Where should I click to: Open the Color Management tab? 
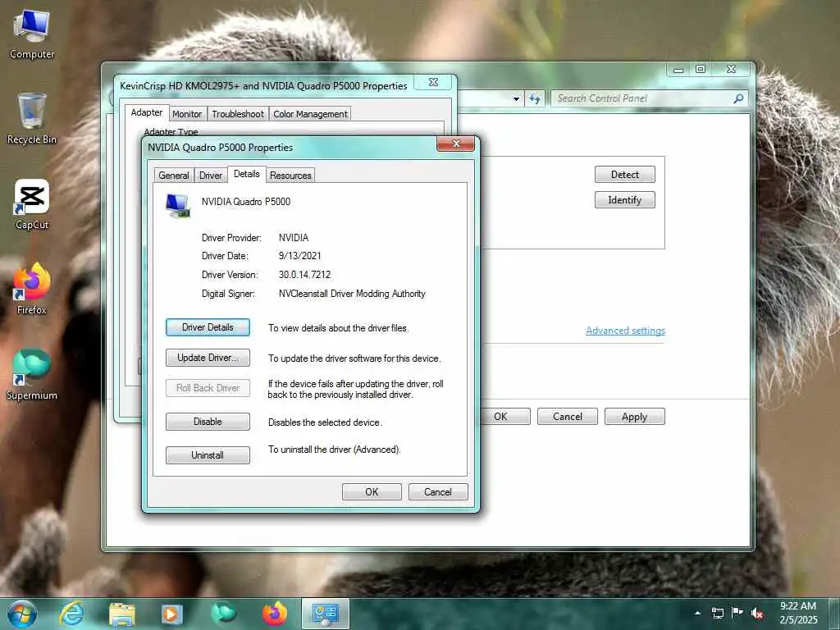[x=310, y=113]
